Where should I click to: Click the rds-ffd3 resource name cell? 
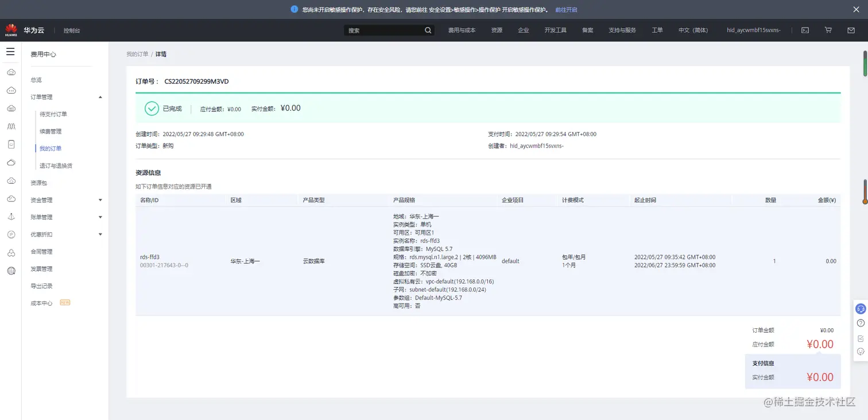[150, 257]
